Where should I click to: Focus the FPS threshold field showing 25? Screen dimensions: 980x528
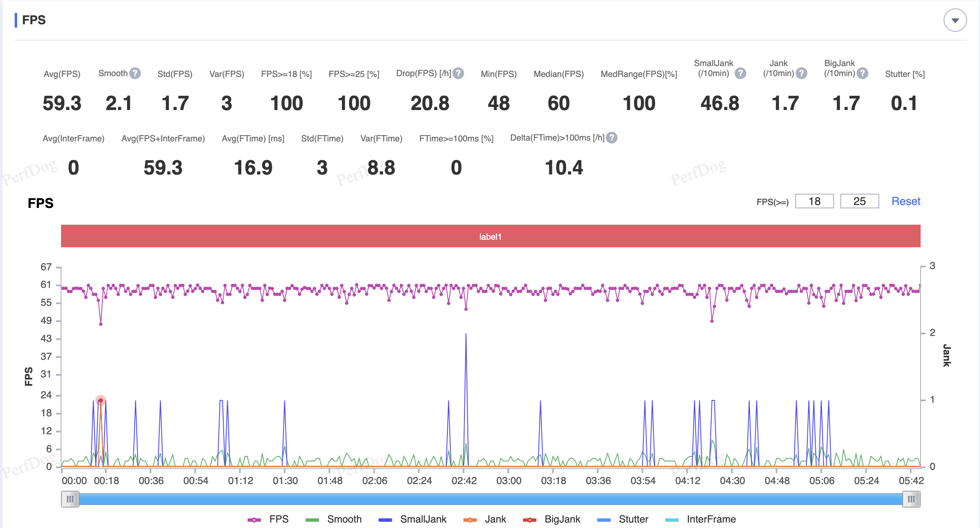tap(859, 201)
